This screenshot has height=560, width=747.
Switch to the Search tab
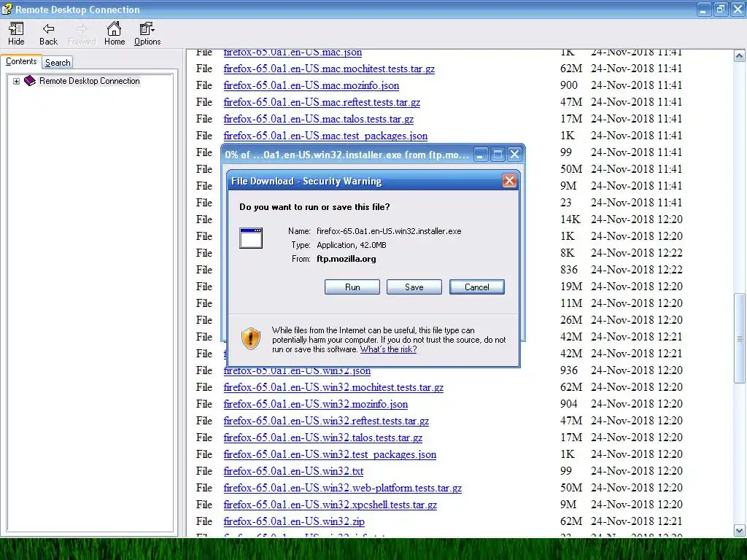click(58, 63)
